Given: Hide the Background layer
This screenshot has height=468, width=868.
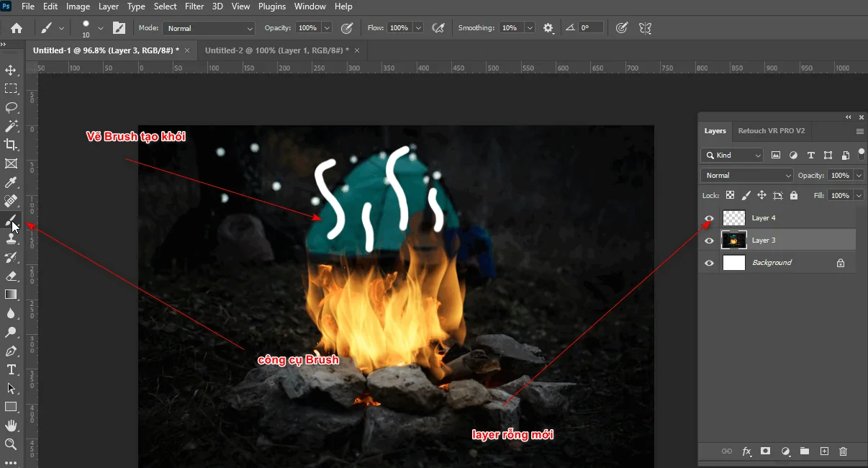Looking at the screenshot, I should (709, 262).
